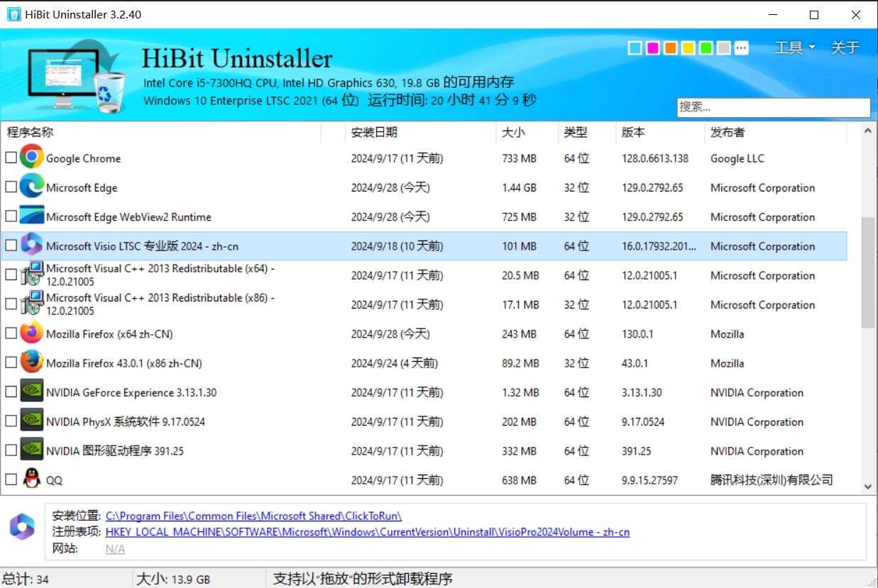Image resolution: width=878 pixels, height=588 pixels.
Task: Select the yellow theme color swatch
Action: point(688,48)
